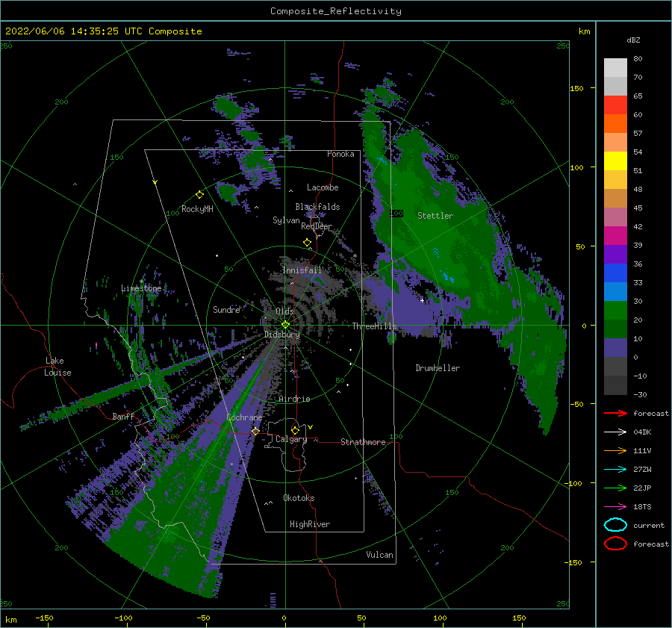Click the RedDeer label

pos(317,226)
